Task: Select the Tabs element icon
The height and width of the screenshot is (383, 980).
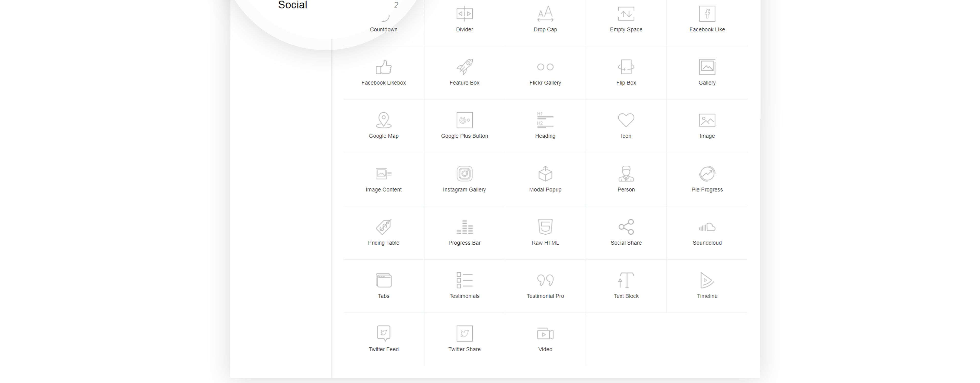Action: [x=384, y=280]
